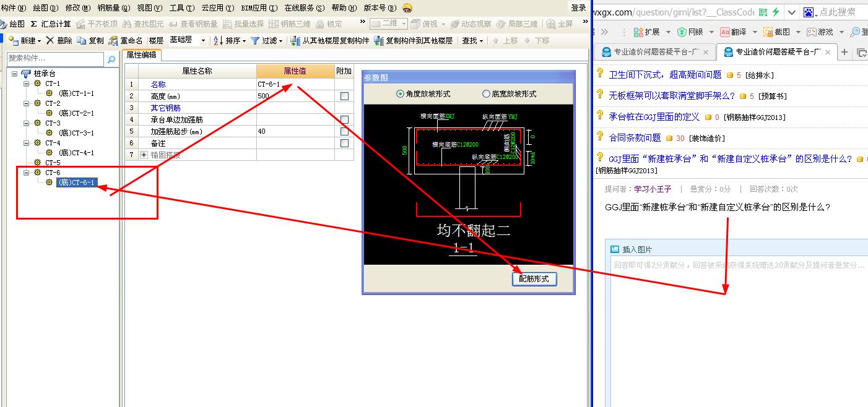This screenshot has height=407, width=868.
Task: Check the 附加 box for 承台单边加强筋 row
Action: tap(344, 119)
